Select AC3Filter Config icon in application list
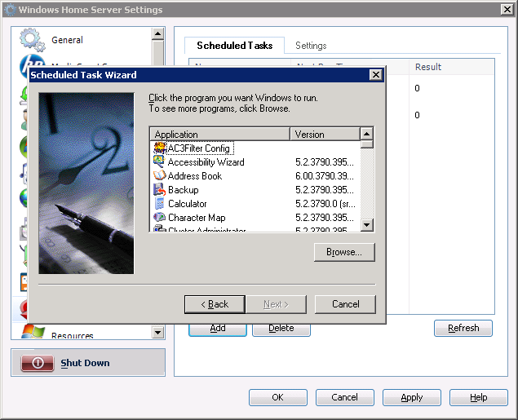 point(160,148)
